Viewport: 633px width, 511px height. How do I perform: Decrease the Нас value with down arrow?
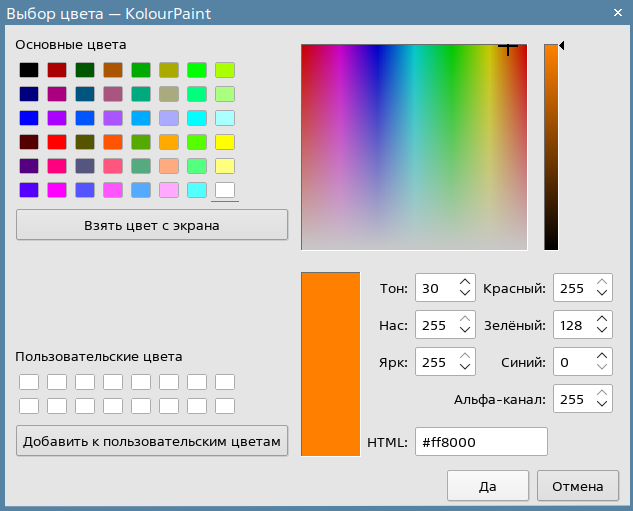(x=465, y=331)
